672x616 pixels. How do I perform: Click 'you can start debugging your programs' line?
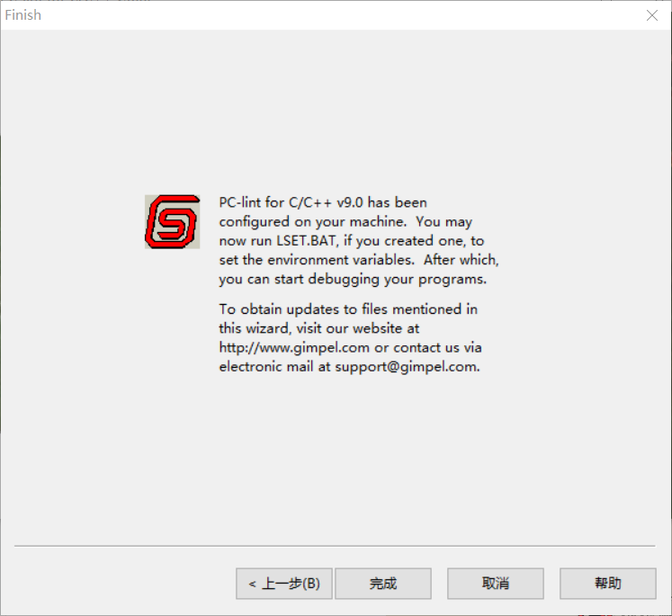pyautogui.click(x=353, y=280)
